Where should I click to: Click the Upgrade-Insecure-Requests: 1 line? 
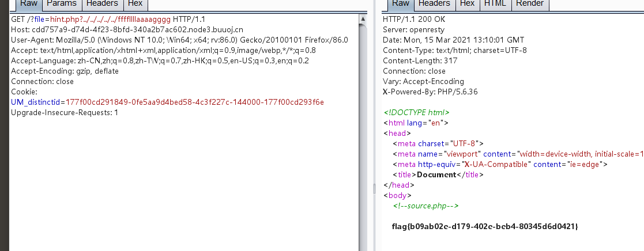(65, 112)
